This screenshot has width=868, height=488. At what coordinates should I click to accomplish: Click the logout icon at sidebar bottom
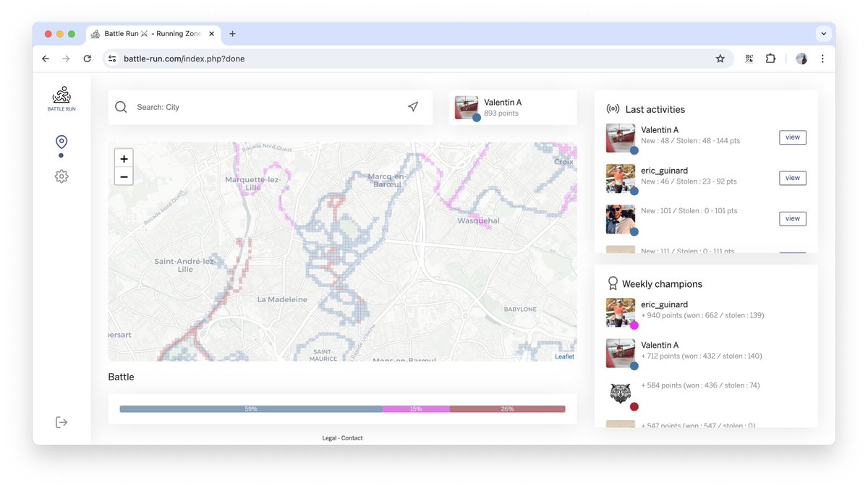(x=61, y=421)
